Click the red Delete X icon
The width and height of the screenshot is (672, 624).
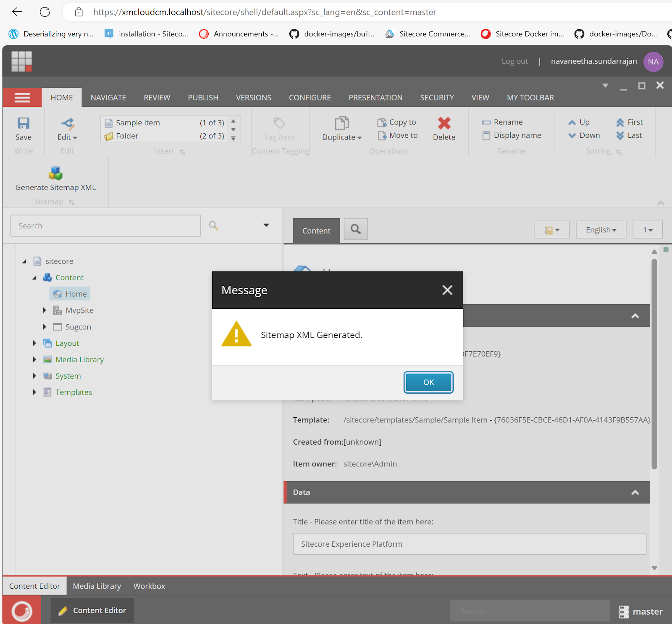[x=444, y=123]
